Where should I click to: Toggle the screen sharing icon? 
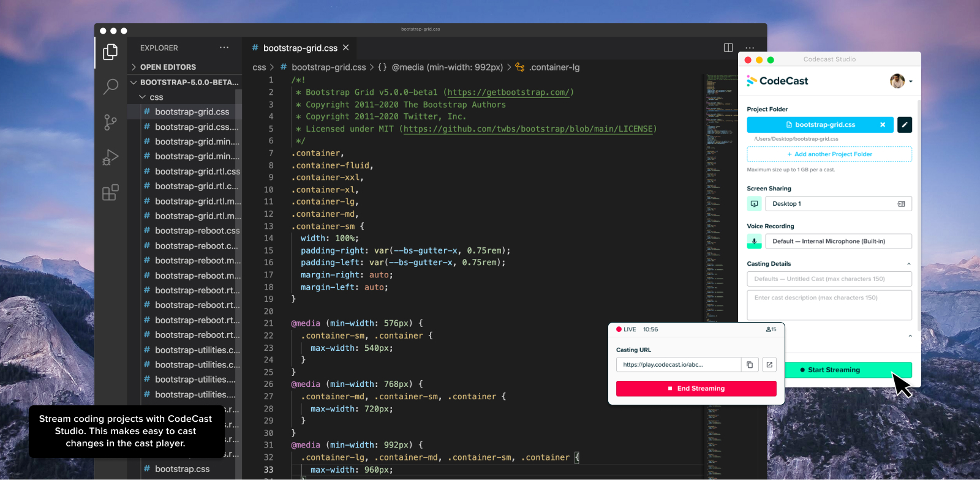point(755,204)
